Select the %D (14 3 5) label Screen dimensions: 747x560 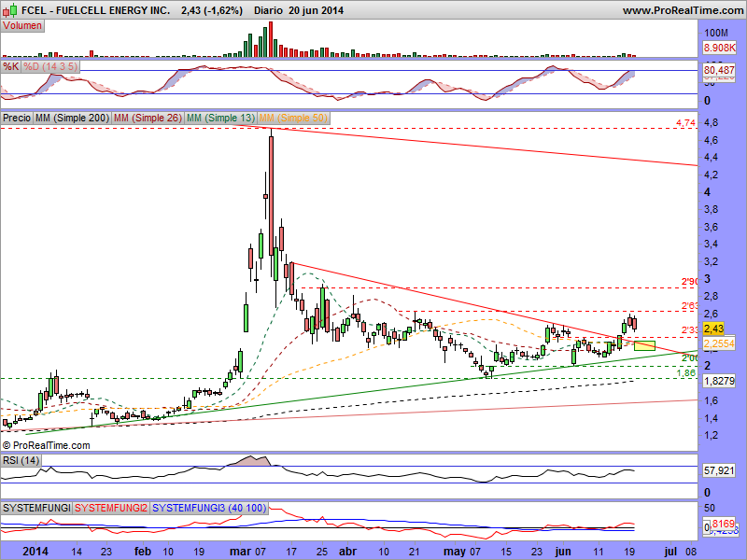pos(50,66)
